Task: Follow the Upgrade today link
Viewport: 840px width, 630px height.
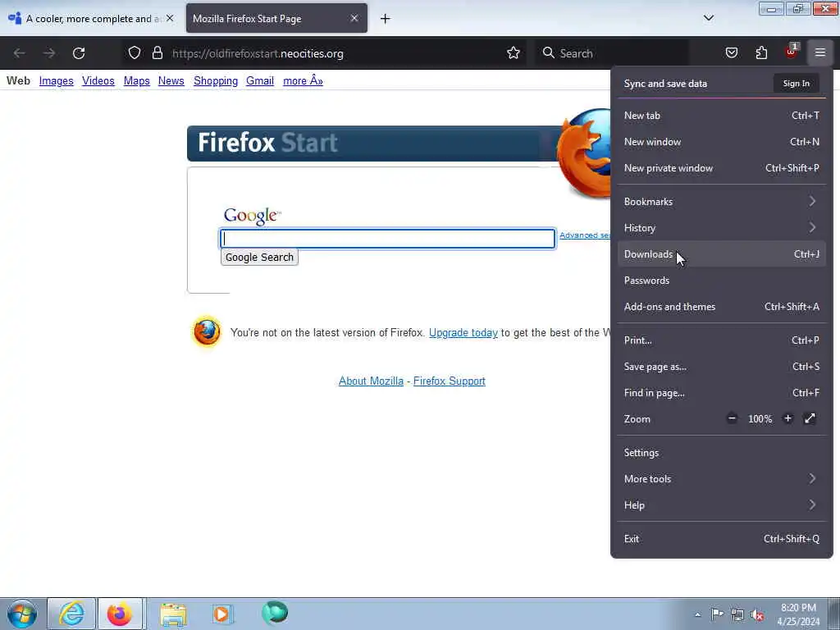Action: point(463,333)
